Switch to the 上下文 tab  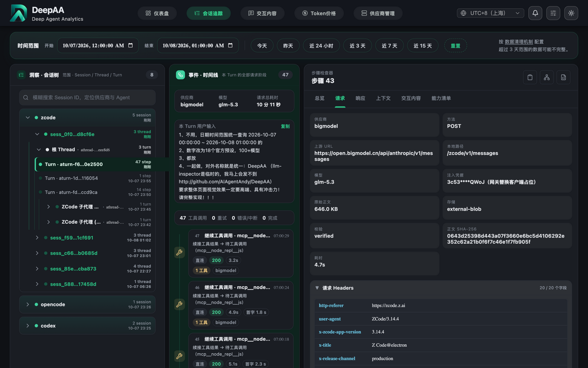(383, 99)
